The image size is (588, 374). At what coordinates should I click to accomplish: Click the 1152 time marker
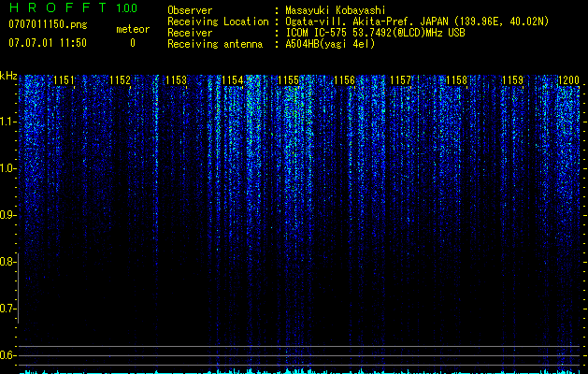(120, 80)
